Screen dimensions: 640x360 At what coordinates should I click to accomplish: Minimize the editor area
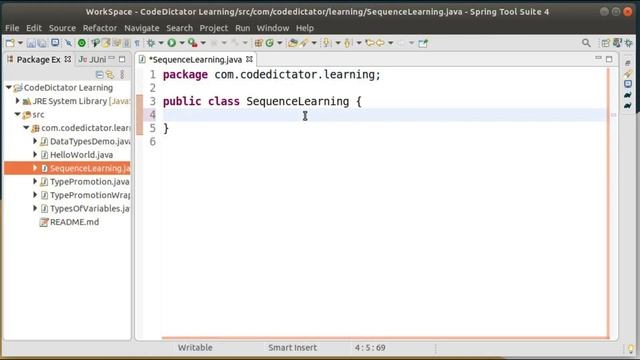tap(598, 58)
